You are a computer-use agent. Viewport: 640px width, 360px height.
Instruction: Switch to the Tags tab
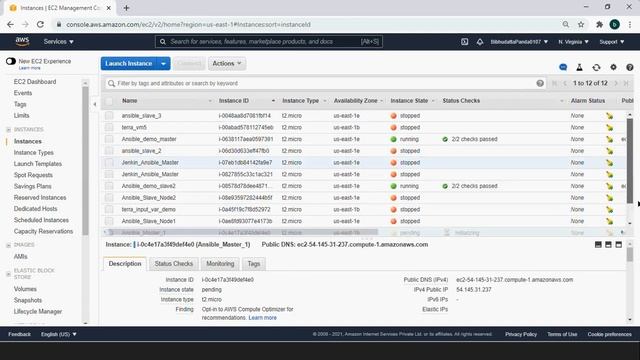tap(253, 264)
